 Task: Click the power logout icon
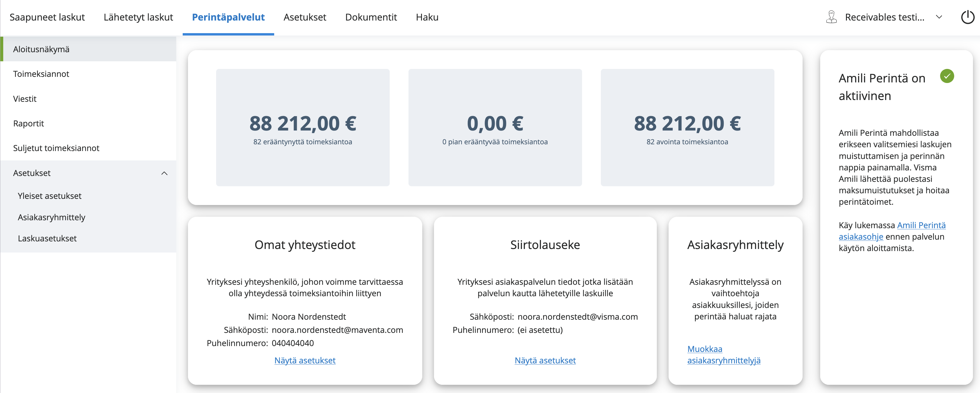[967, 17]
